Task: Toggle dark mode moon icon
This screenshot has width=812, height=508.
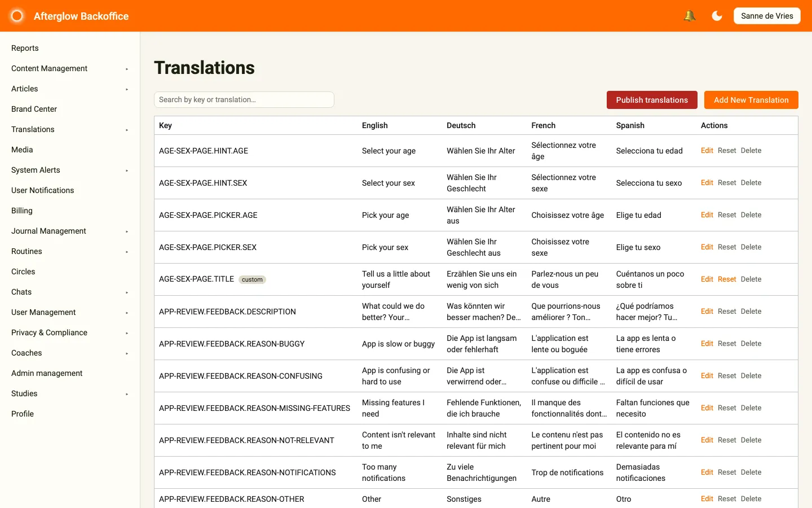Action: coord(717,16)
